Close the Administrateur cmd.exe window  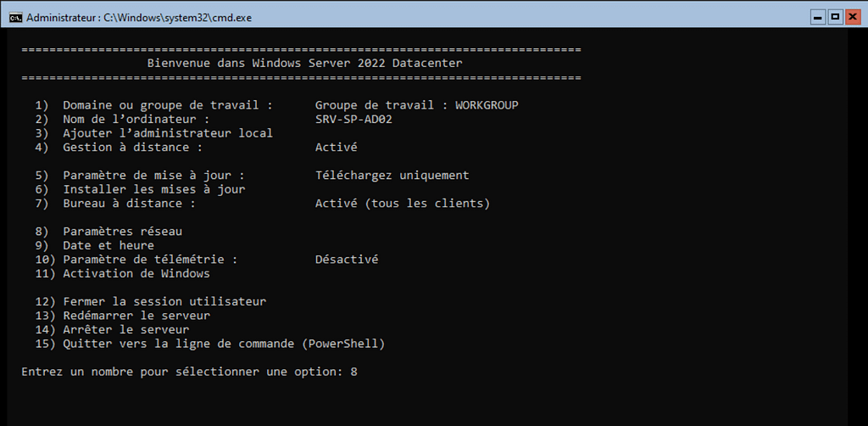pos(853,16)
